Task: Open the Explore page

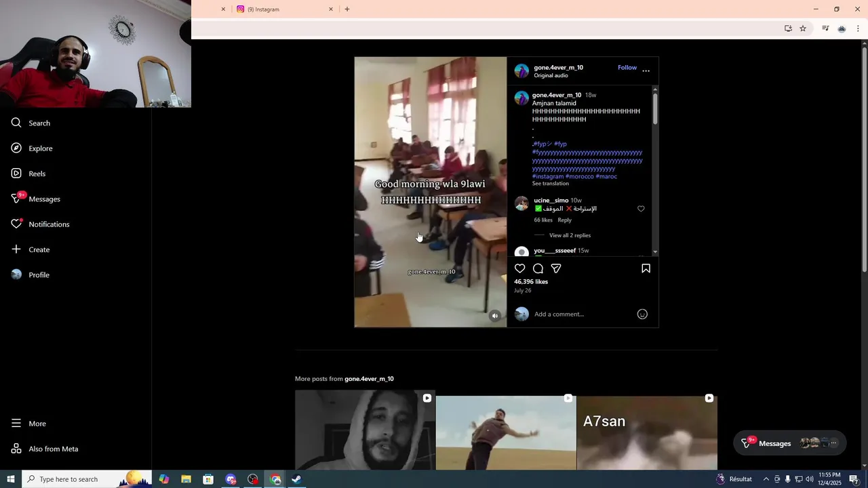Action: click(32, 148)
